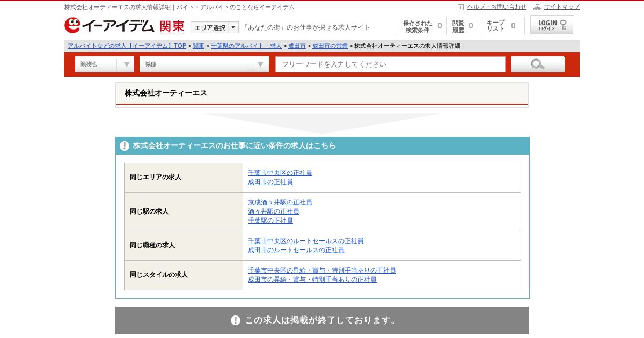Click the exclamation icon in the blue header
This screenshot has height=338, width=644.
125,146
